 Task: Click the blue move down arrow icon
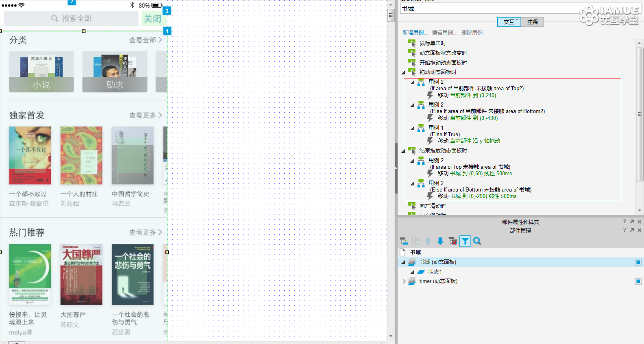click(x=440, y=241)
